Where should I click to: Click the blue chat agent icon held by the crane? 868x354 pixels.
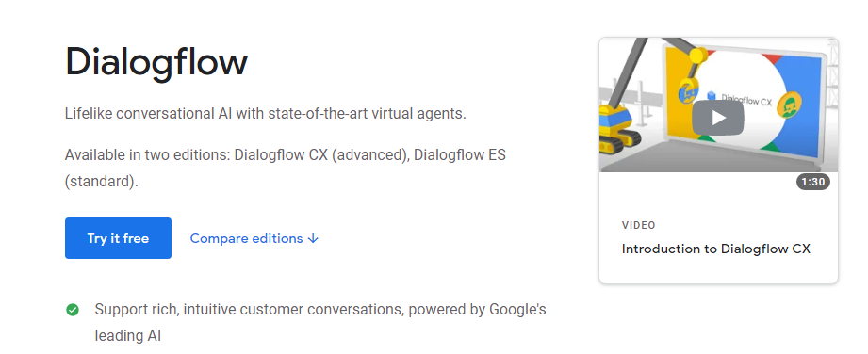click(687, 90)
